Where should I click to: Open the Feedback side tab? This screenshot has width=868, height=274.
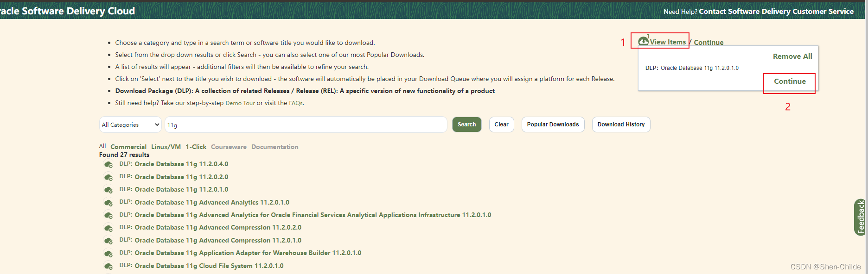pyautogui.click(x=861, y=217)
